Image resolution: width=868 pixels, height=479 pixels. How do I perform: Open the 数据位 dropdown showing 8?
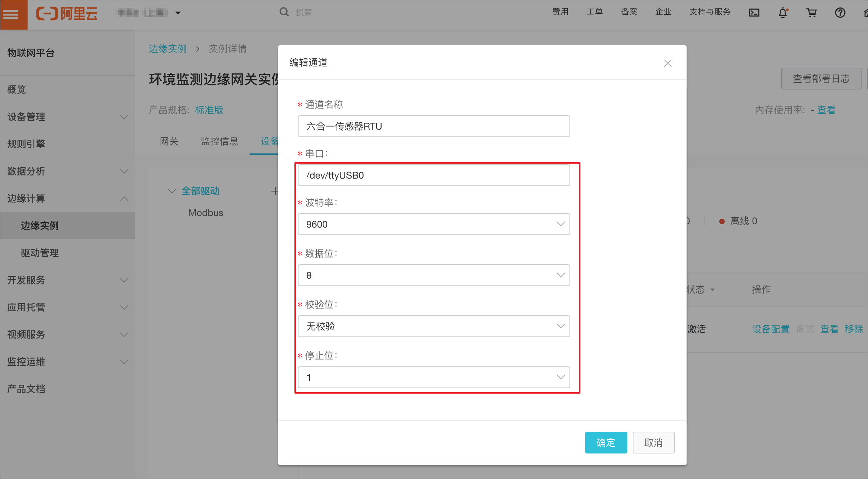434,275
